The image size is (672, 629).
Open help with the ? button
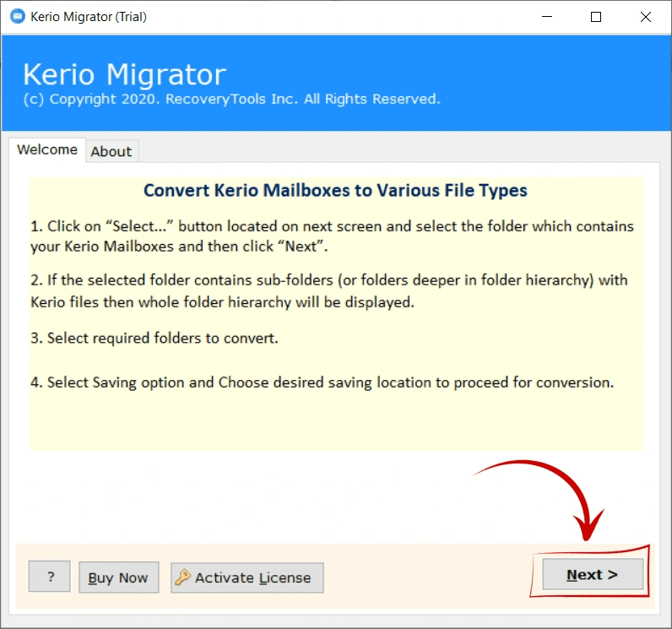pos(49,577)
